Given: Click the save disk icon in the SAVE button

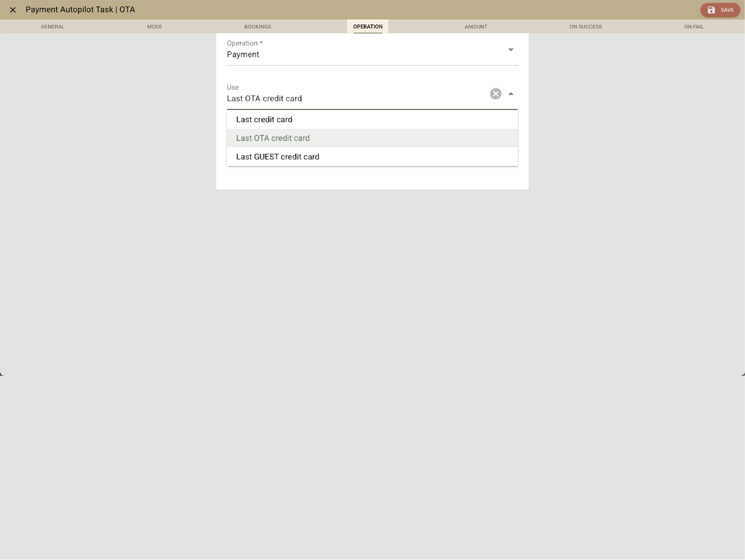Looking at the screenshot, I should pyautogui.click(x=711, y=10).
